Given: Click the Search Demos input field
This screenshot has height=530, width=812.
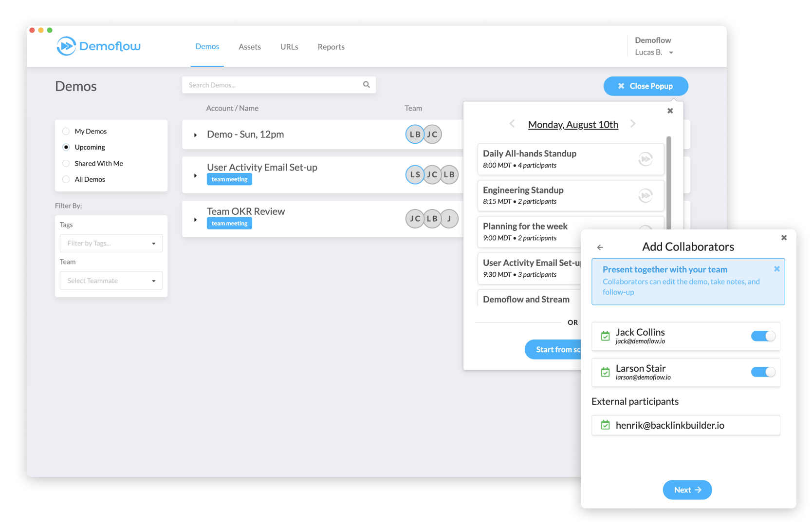Looking at the screenshot, I should (279, 85).
